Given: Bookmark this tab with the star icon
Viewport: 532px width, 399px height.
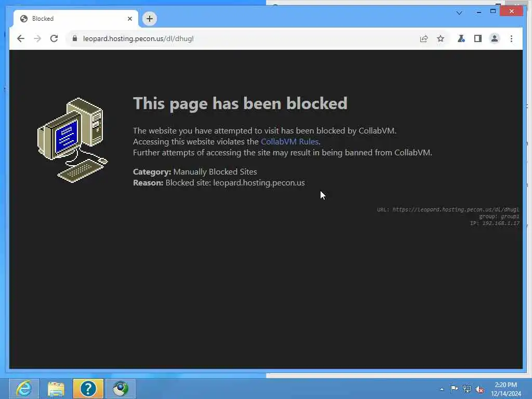Looking at the screenshot, I should [x=441, y=38].
